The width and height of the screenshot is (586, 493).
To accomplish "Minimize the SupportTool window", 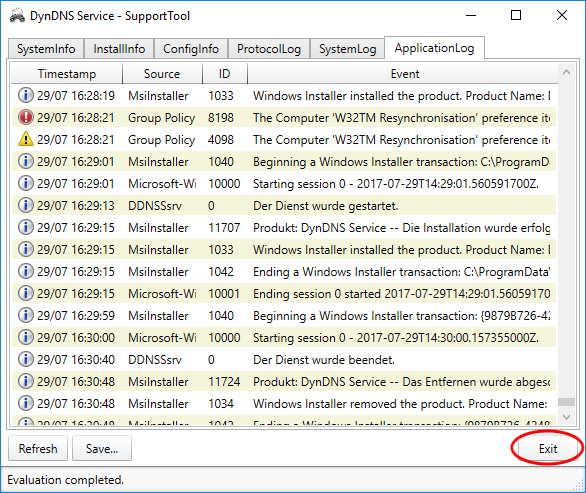I will pyautogui.click(x=471, y=15).
